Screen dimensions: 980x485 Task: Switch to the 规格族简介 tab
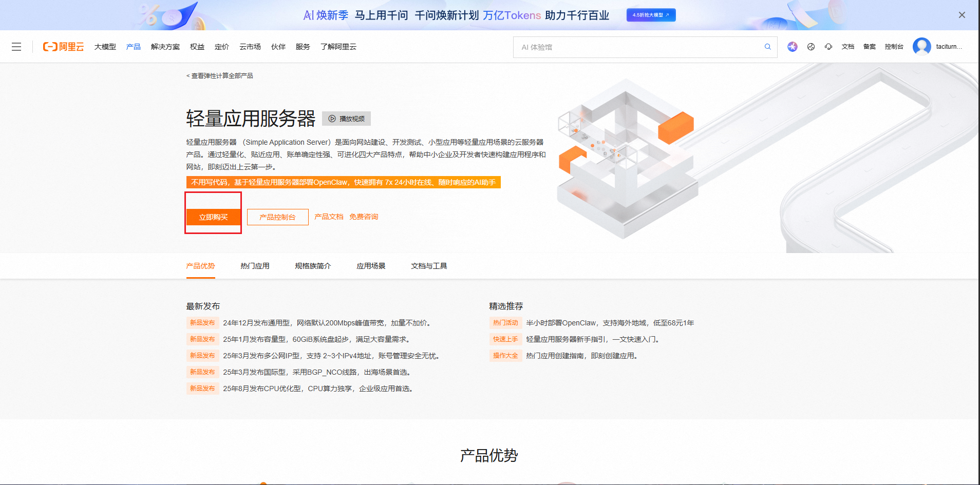click(313, 266)
